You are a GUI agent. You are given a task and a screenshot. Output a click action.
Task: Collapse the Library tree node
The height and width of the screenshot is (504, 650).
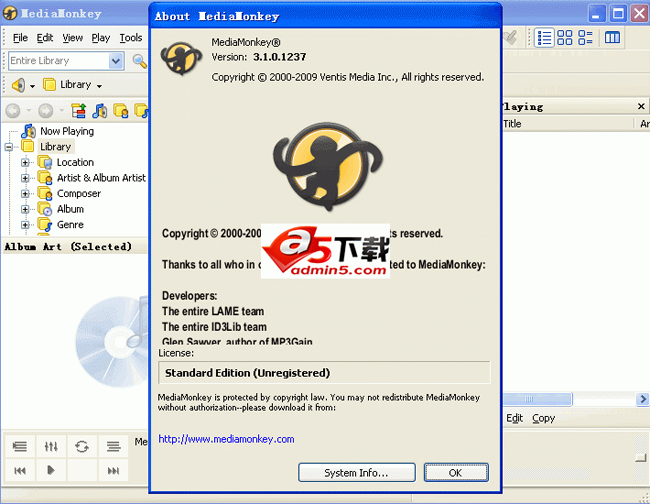(x=9, y=147)
